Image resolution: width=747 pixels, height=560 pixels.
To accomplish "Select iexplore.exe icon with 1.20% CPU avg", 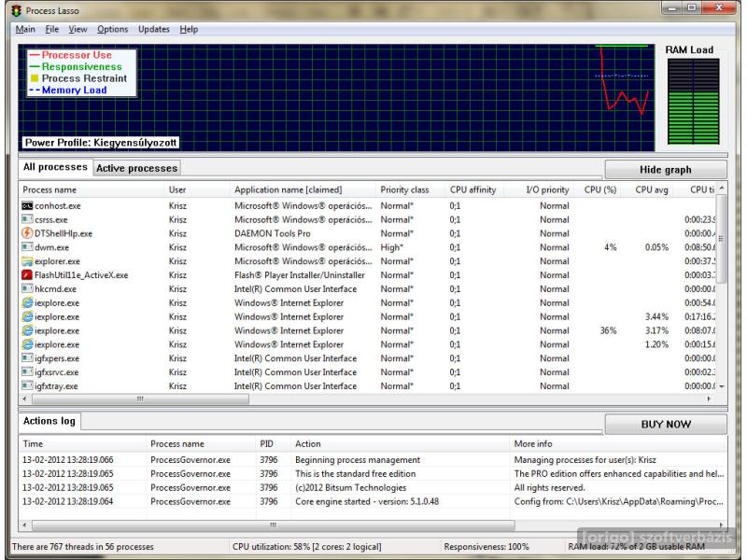I will click(x=27, y=344).
